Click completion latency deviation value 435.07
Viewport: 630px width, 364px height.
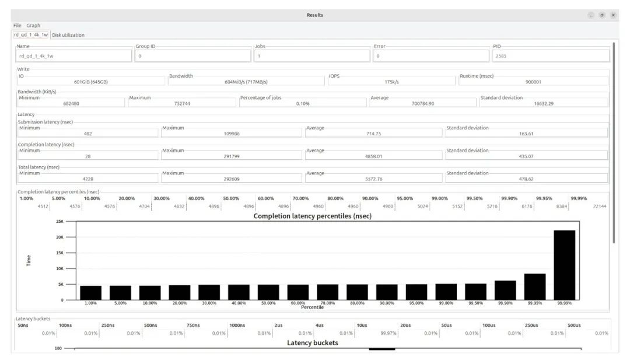point(526,156)
